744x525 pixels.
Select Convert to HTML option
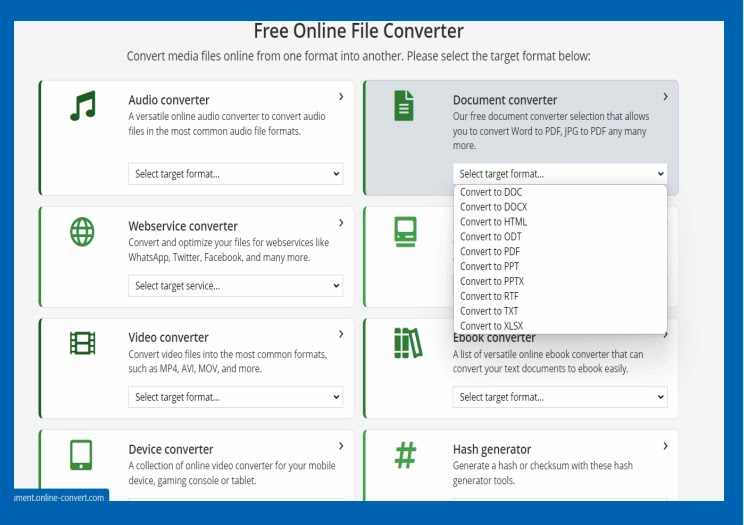(560, 222)
